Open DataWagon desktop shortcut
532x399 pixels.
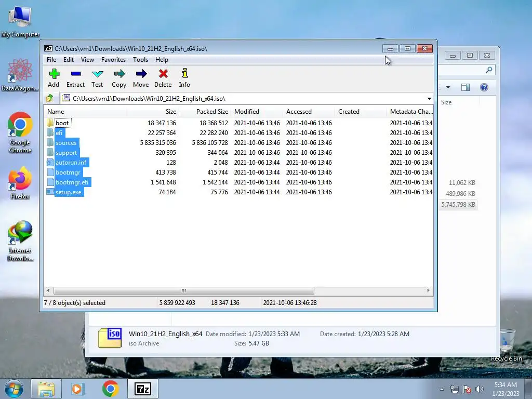click(x=20, y=75)
